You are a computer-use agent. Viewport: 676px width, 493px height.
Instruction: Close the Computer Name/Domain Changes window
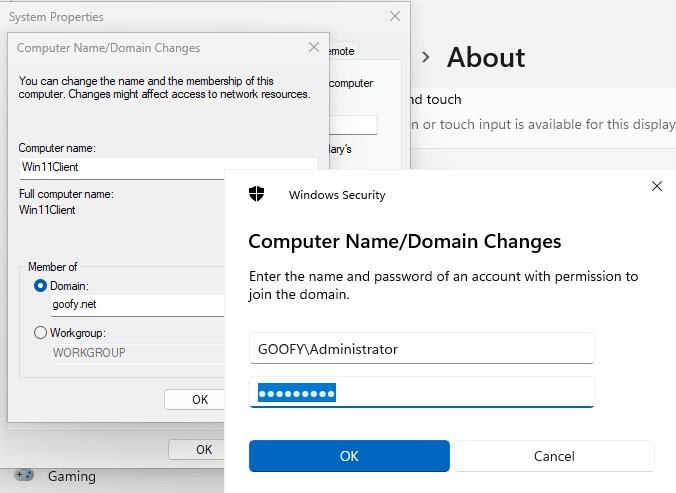(314, 47)
